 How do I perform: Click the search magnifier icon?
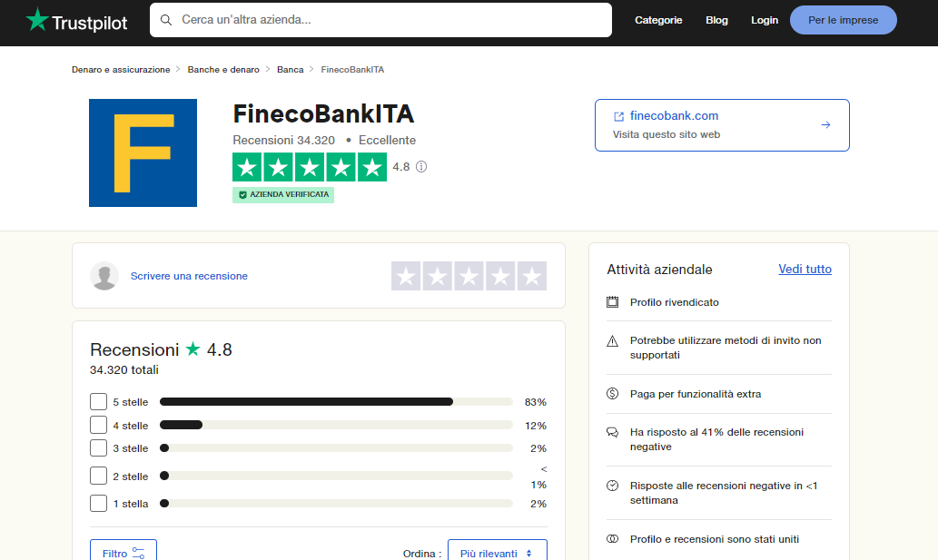[x=166, y=20]
